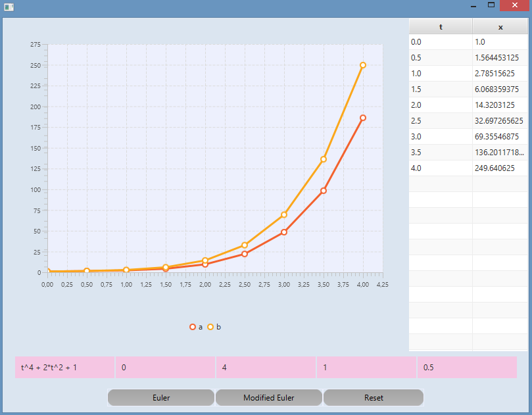Screen dimensions: 532x415
Task: Click series b data point at t=3.00
Action: (284, 215)
